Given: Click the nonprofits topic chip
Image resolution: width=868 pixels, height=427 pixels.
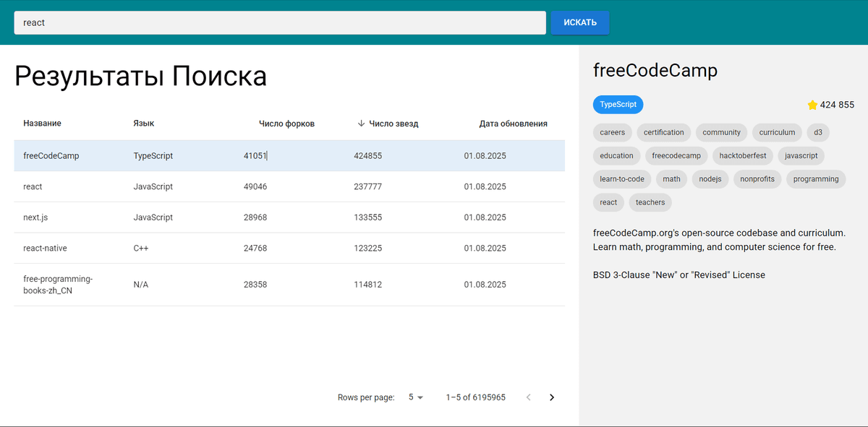Looking at the screenshot, I should [757, 179].
